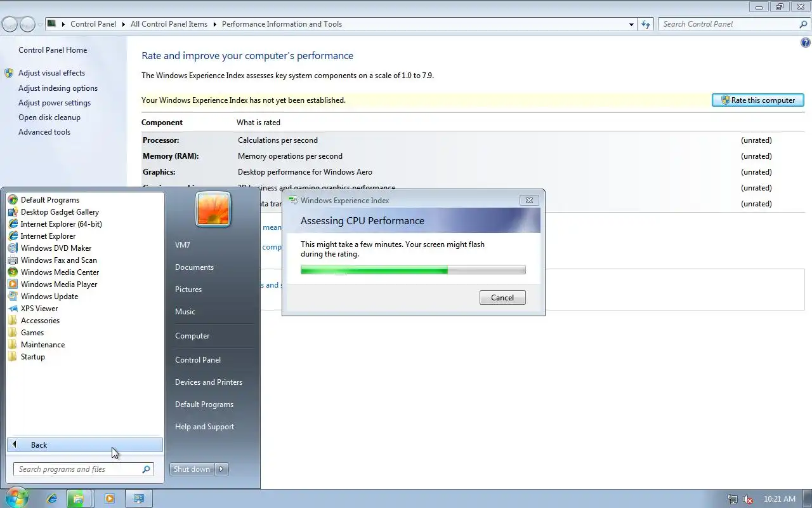812x508 pixels.
Task: Open the Shut down options arrow
Action: click(221, 469)
